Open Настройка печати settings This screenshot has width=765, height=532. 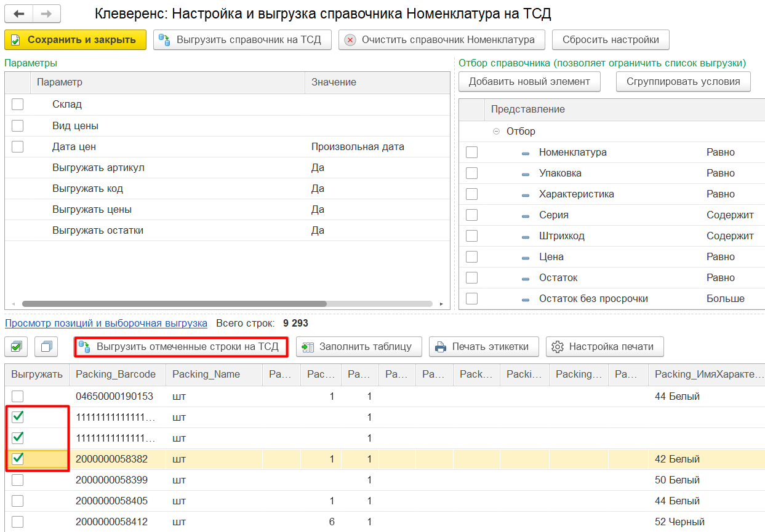[604, 347]
